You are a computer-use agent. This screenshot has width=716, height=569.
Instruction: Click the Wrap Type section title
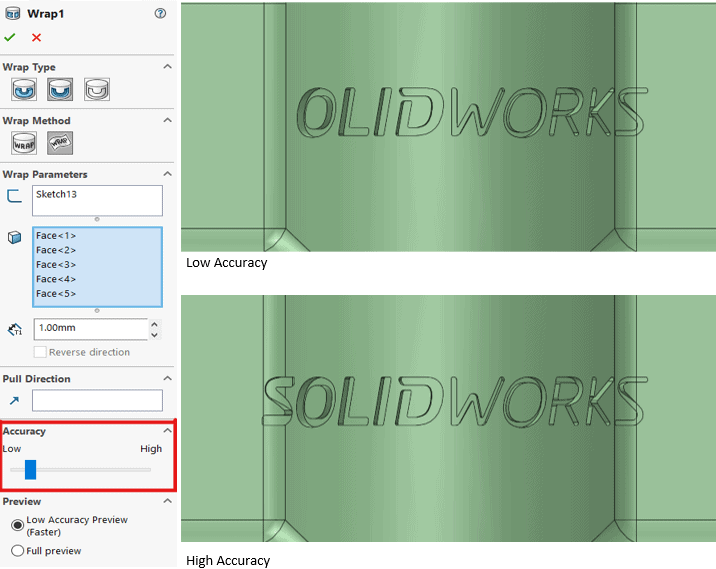(29, 67)
